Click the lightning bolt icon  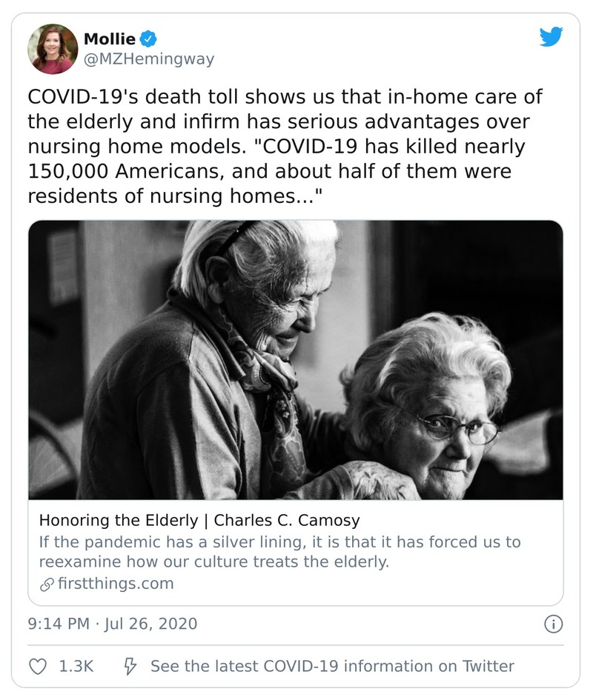[x=130, y=666]
